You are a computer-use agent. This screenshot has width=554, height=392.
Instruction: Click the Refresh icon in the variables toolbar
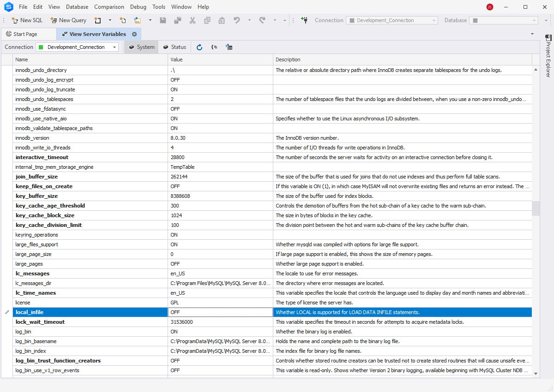click(x=199, y=47)
